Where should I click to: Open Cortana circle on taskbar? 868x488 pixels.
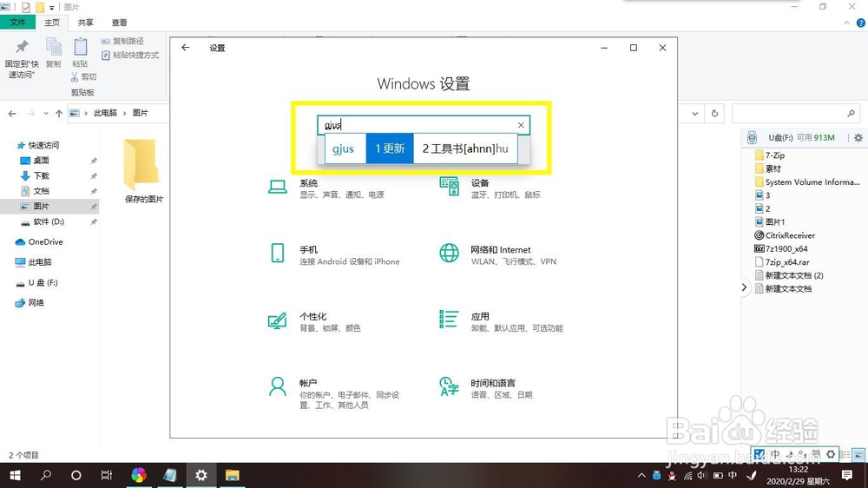click(76, 475)
